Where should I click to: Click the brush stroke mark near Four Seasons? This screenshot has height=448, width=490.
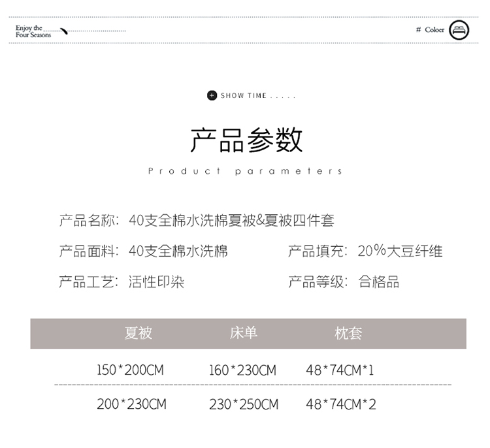(x=64, y=31)
